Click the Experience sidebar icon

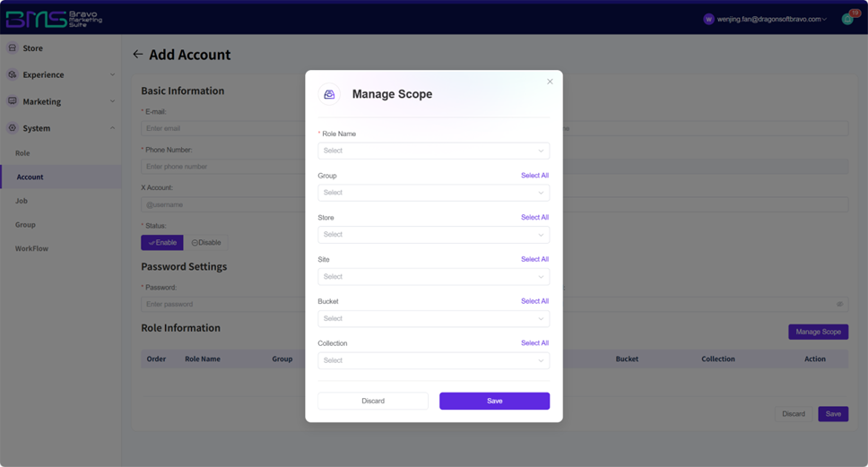pyautogui.click(x=13, y=74)
